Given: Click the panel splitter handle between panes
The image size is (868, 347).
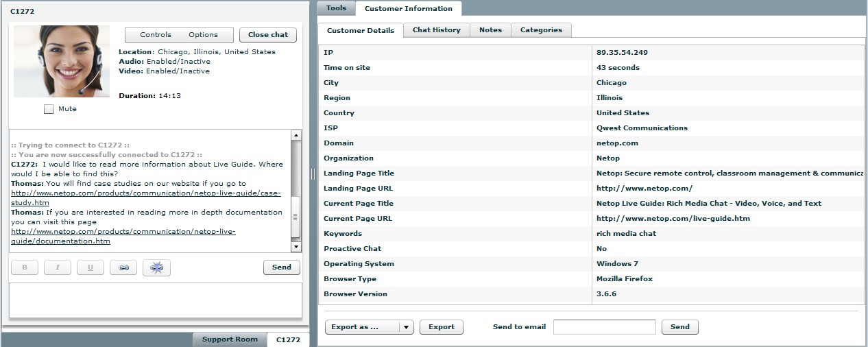Looking at the screenshot, I should pos(313,173).
